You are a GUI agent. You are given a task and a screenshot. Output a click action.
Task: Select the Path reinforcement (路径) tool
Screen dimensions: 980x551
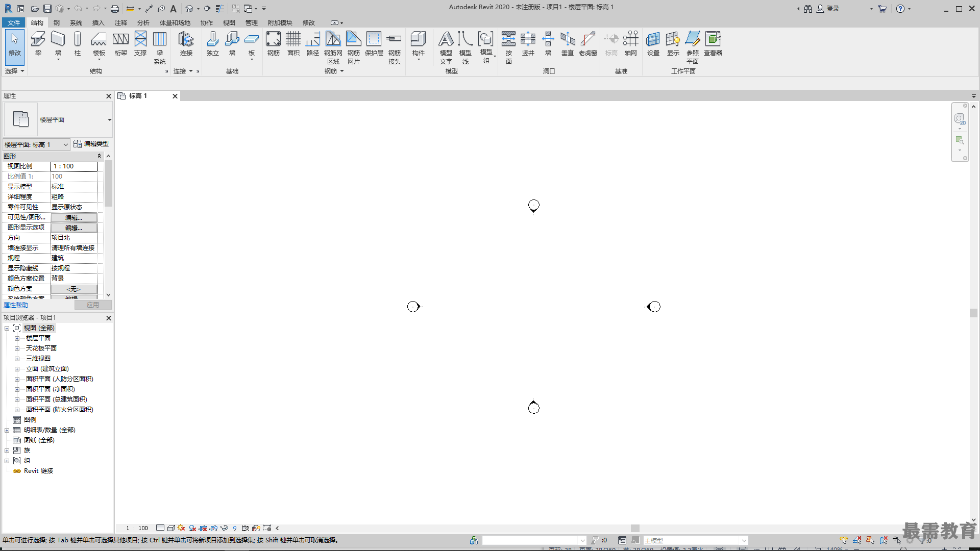coord(313,44)
